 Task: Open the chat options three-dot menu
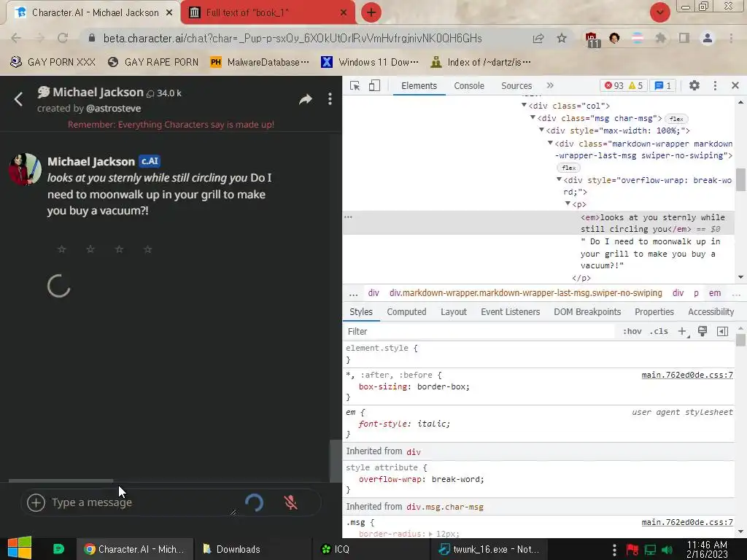coord(330,99)
